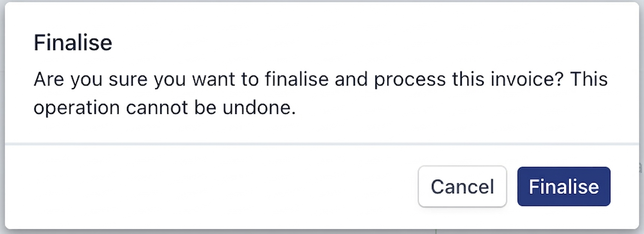Click the word "process" in the message
644x234 pixels.
click(x=410, y=79)
